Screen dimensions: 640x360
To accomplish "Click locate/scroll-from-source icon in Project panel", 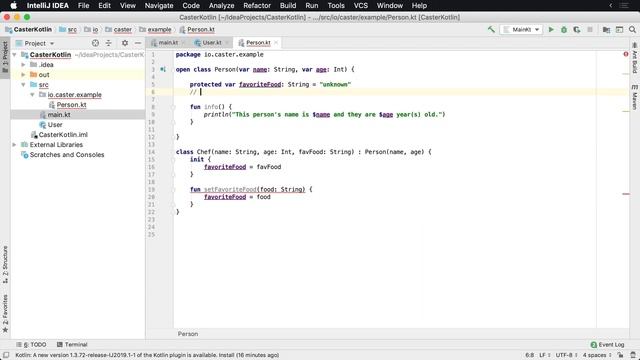I will click(95, 43).
